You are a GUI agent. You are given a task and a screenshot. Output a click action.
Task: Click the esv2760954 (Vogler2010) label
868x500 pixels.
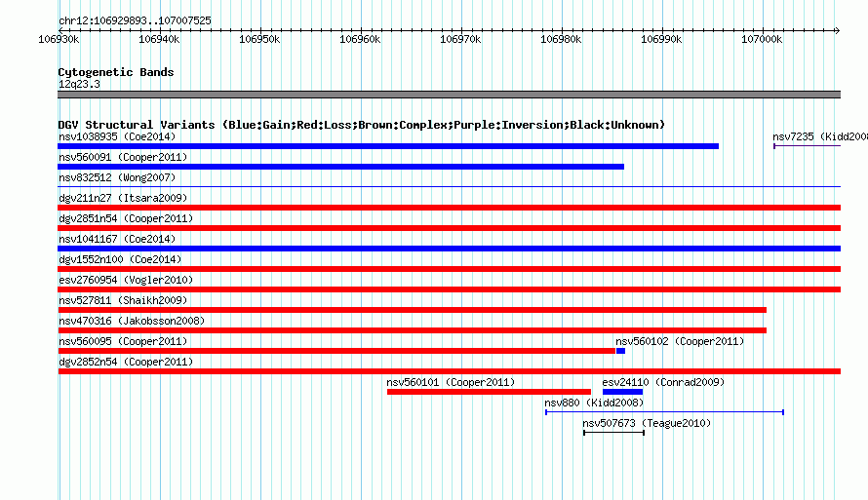click(126, 280)
